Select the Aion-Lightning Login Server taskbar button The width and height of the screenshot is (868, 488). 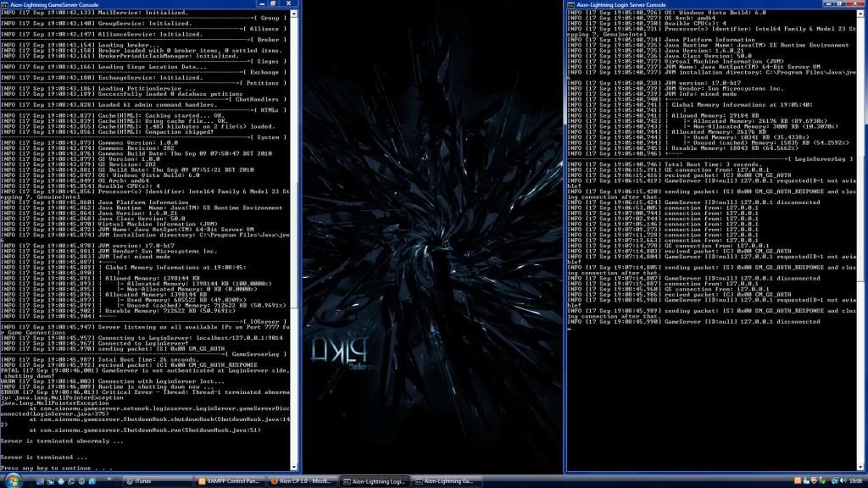[374, 481]
